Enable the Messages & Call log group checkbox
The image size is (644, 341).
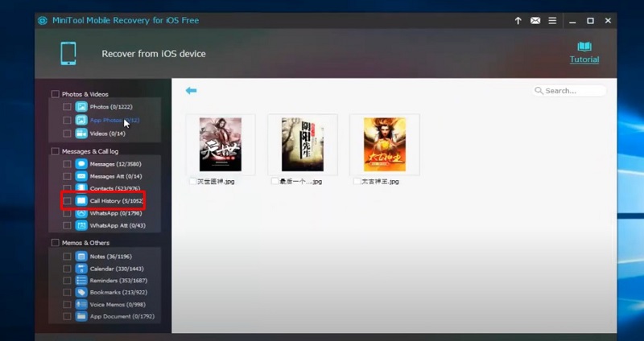pos(56,151)
